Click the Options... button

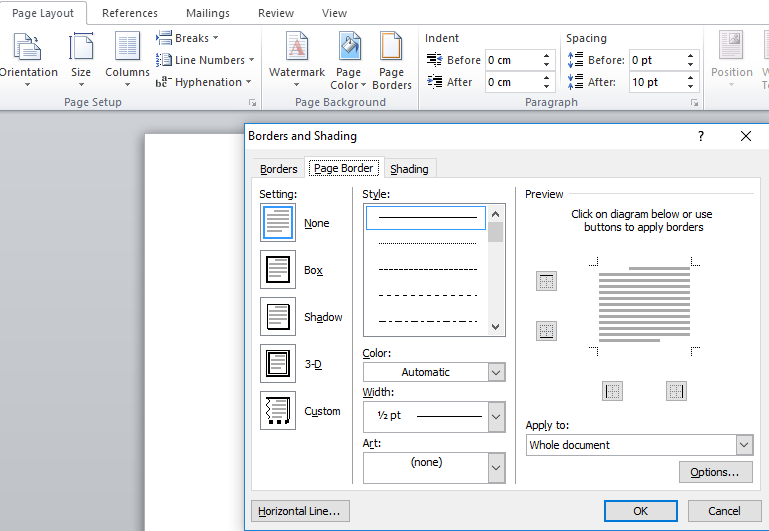(715, 472)
